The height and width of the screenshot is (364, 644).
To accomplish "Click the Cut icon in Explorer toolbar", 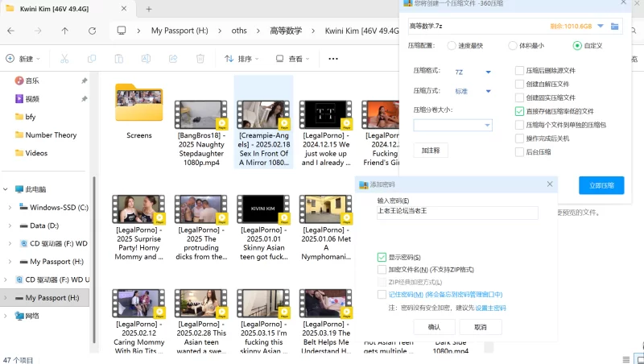I will (x=65, y=59).
